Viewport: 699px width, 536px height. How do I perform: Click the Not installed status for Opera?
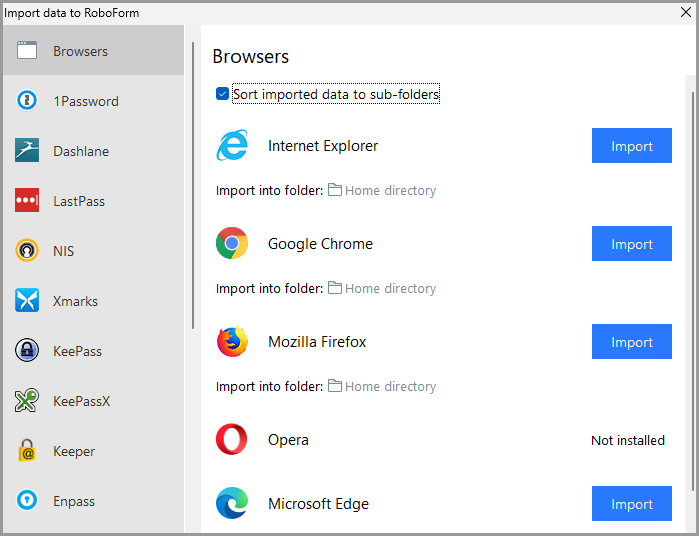coord(628,440)
